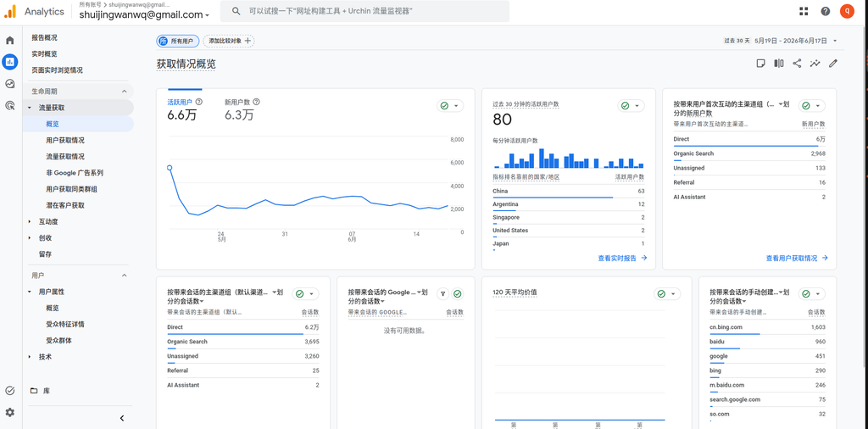Open the Explore icon in left rail
868x429 pixels.
pos(9,84)
